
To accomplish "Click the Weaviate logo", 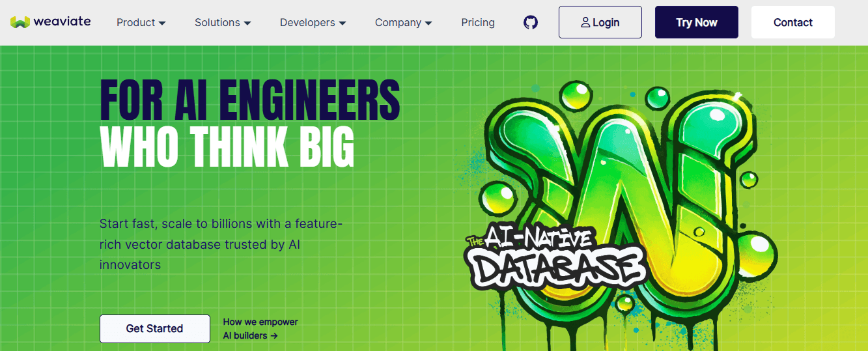I will (51, 22).
